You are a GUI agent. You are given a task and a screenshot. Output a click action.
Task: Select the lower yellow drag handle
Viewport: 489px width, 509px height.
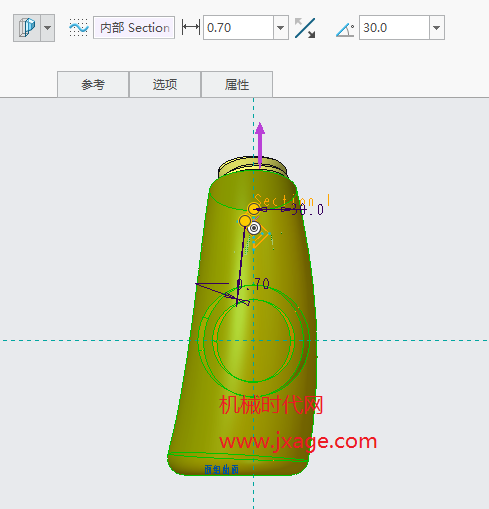(245, 221)
